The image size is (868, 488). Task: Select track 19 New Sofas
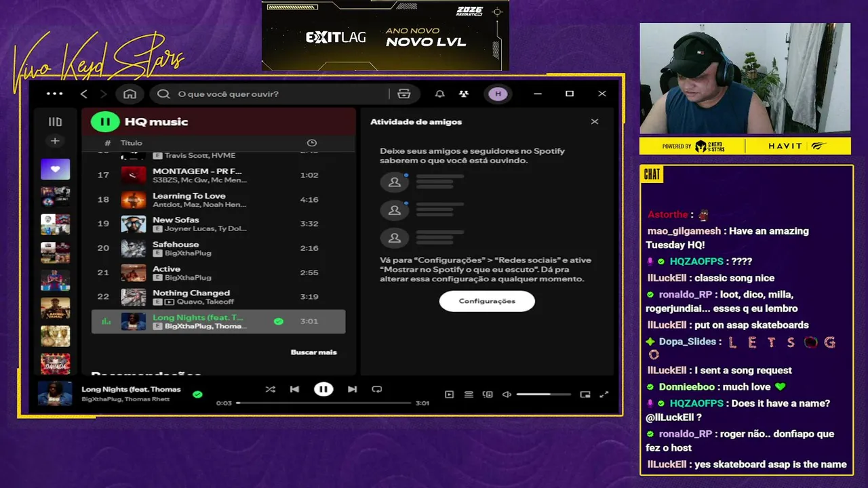(x=218, y=224)
